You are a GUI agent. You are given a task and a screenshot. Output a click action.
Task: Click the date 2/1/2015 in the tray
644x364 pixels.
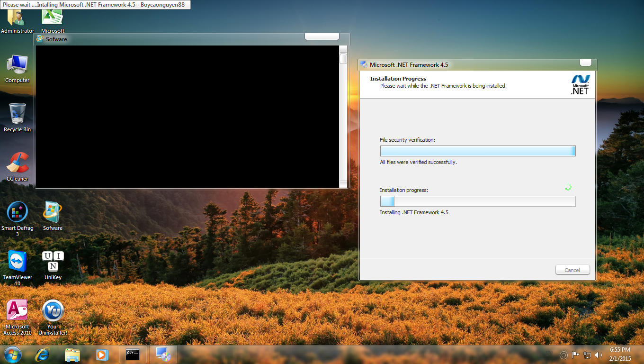pos(620,359)
